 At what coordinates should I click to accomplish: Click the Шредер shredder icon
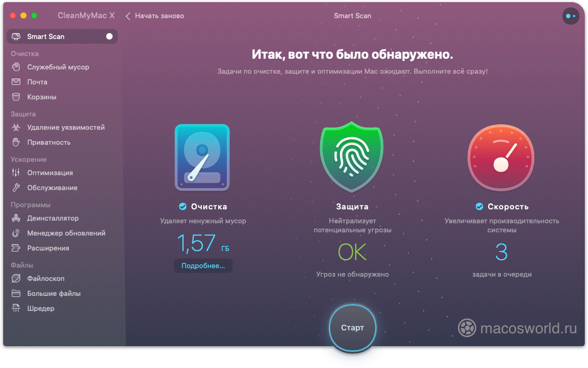point(16,309)
